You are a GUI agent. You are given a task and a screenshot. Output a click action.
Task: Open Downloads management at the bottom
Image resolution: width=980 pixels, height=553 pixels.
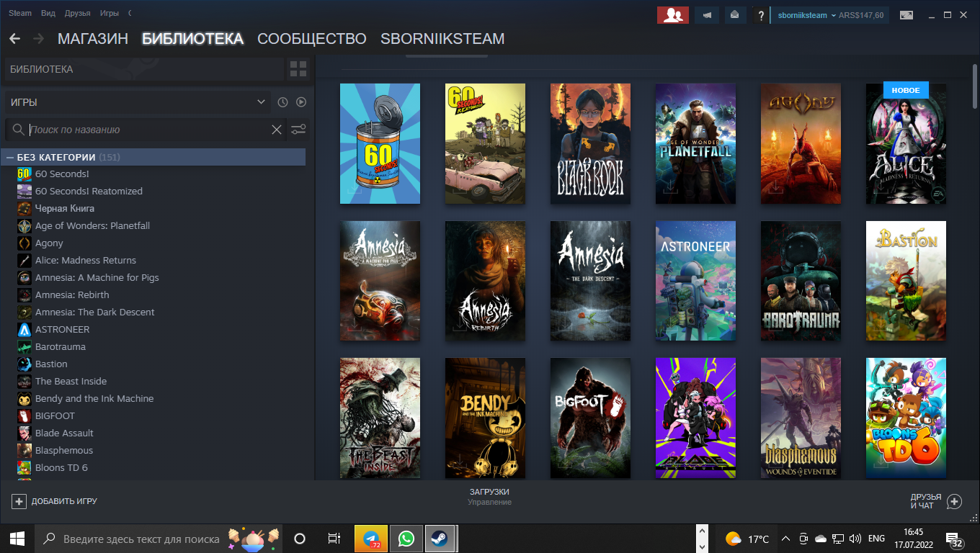click(489, 497)
